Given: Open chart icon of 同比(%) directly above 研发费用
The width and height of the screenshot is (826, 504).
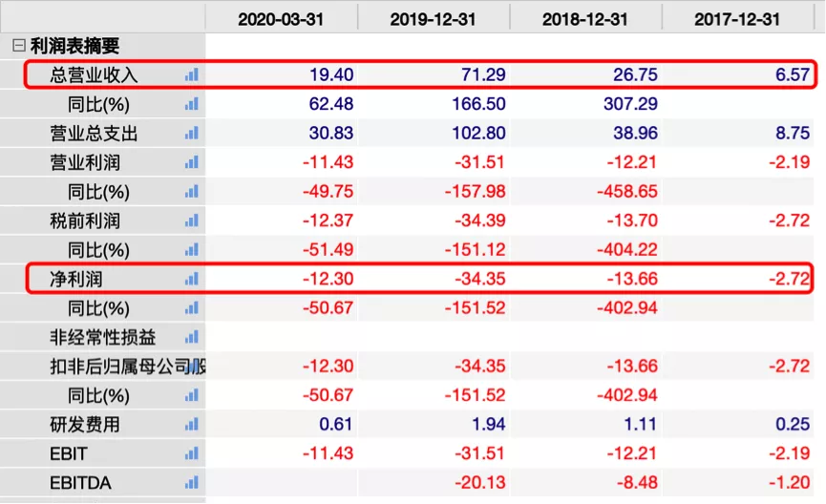Looking at the screenshot, I should pyautogui.click(x=192, y=395).
